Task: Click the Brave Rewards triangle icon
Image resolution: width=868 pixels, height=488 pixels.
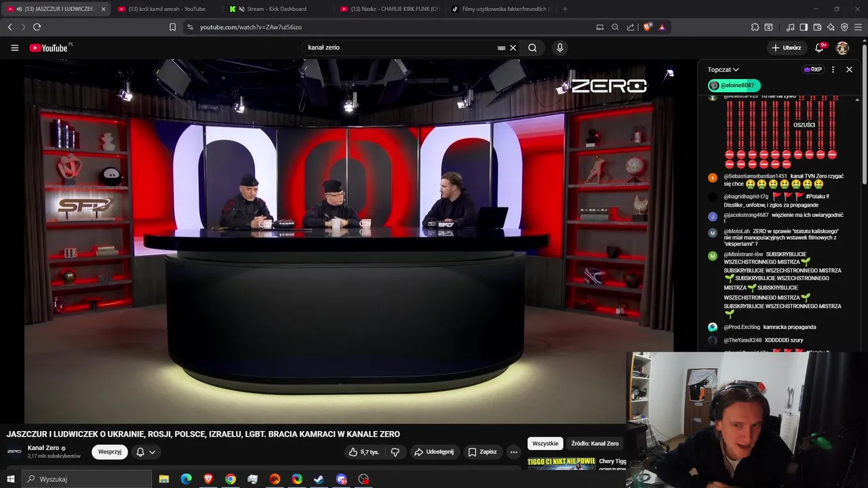Action: coord(662,27)
